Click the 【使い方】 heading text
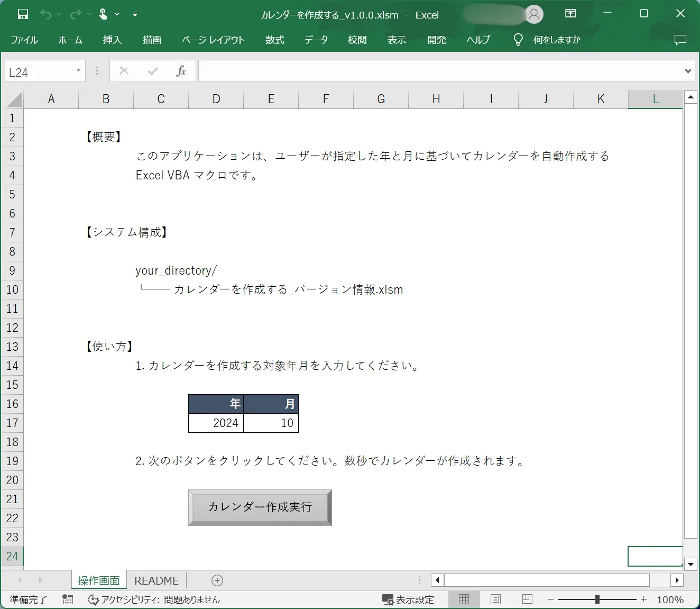Viewport: 700px width, 609px height. pos(109,347)
